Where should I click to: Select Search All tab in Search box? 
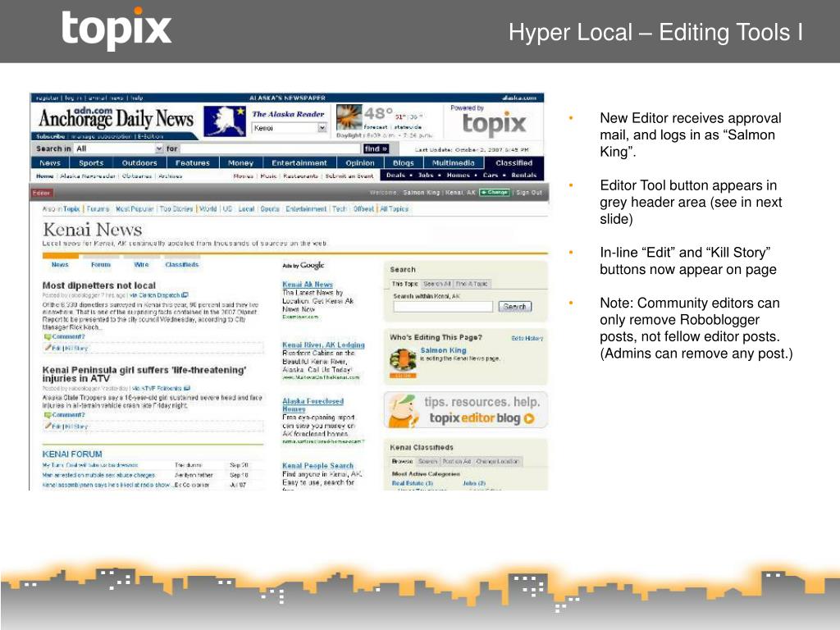coord(436,284)
